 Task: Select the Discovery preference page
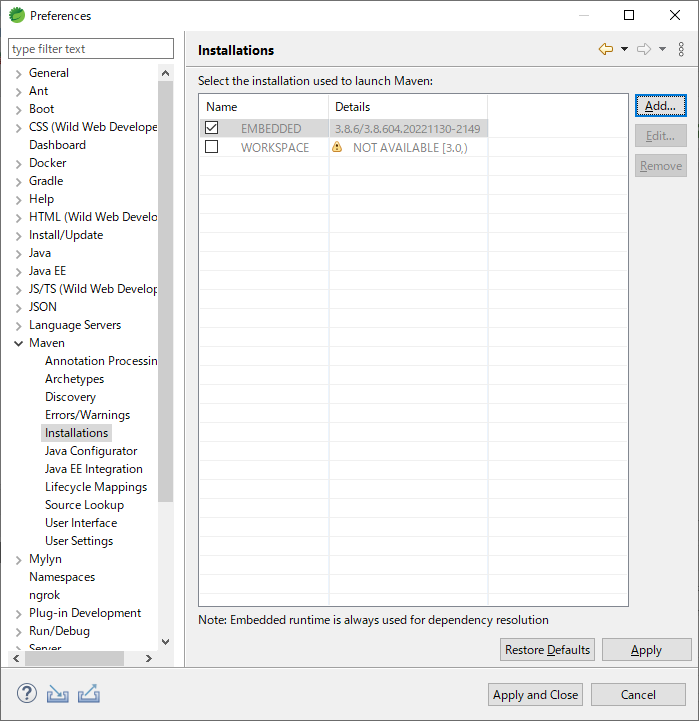pyautogui.click(x=70, y=397)
